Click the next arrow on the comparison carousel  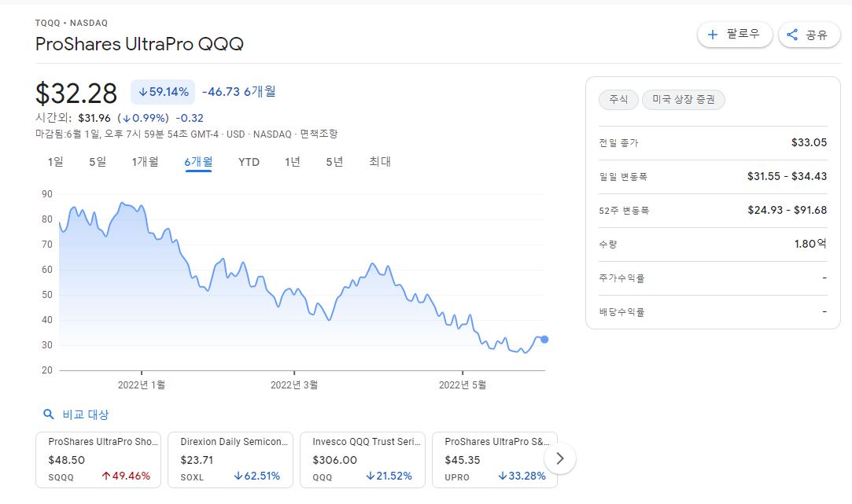pos(559,458)
